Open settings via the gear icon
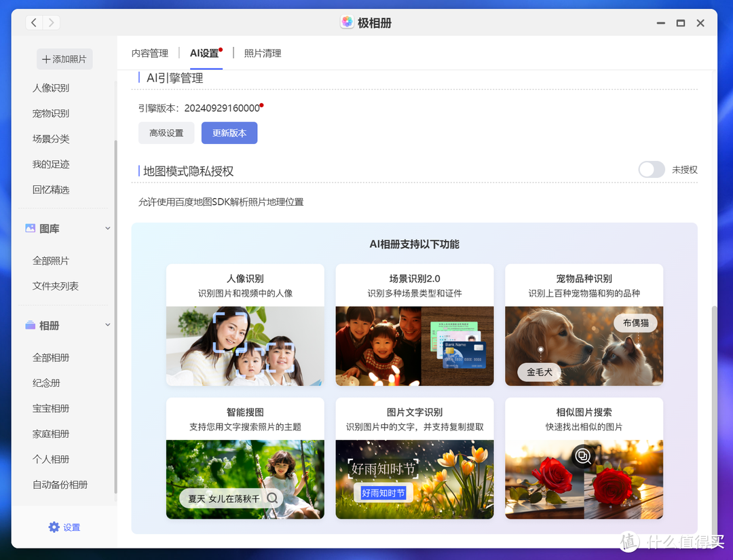 tap(54, 527)
